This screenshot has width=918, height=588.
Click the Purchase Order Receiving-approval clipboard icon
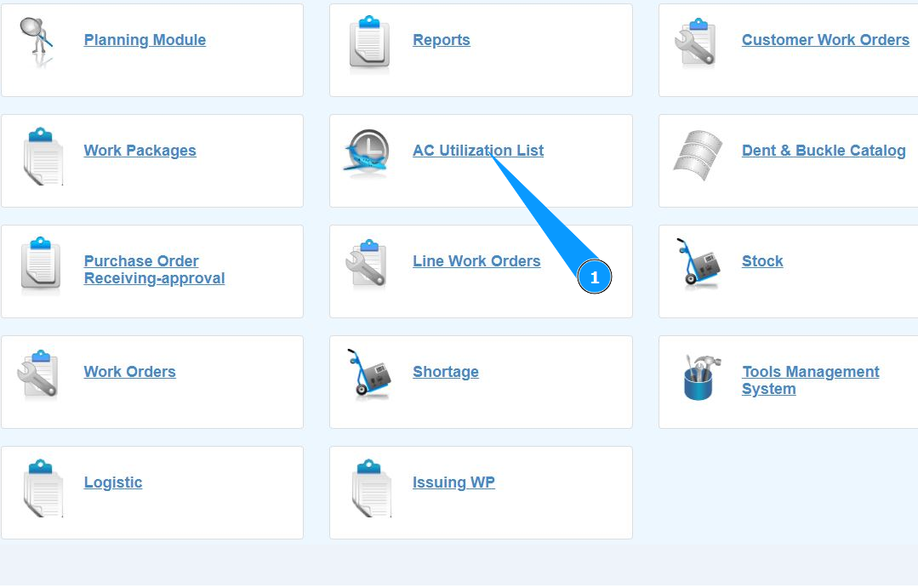(x=40, y=264)
